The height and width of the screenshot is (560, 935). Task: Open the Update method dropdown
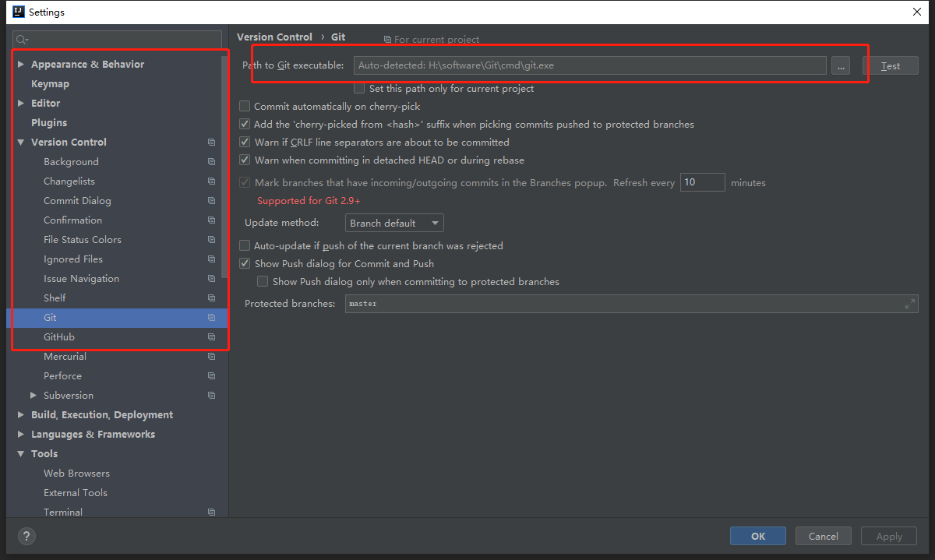393,222
